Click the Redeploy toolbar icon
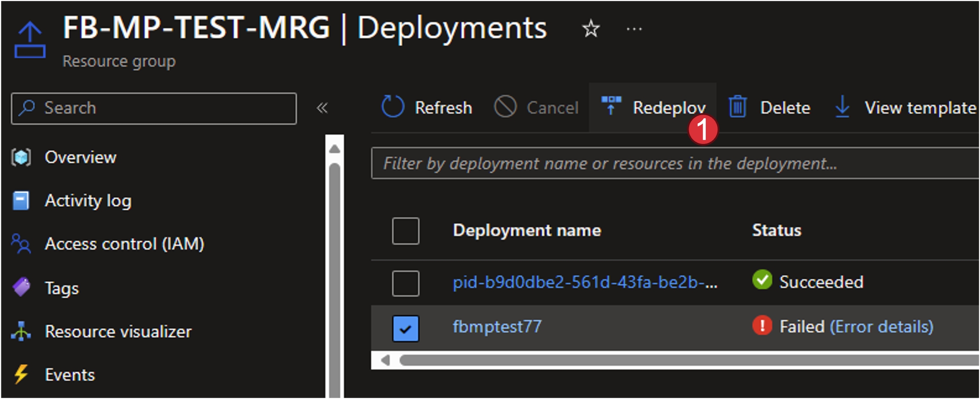The image size is (980, 399). tap(611, 106)
